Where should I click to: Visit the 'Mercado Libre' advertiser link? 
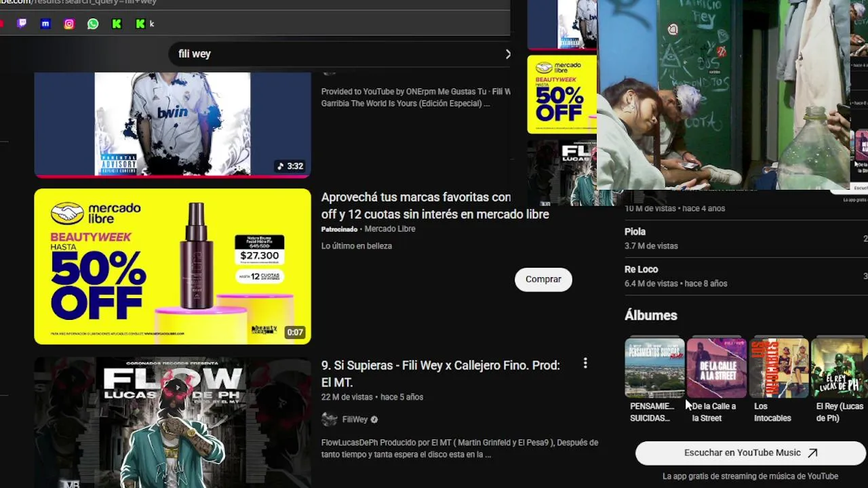tap(390, 229)
